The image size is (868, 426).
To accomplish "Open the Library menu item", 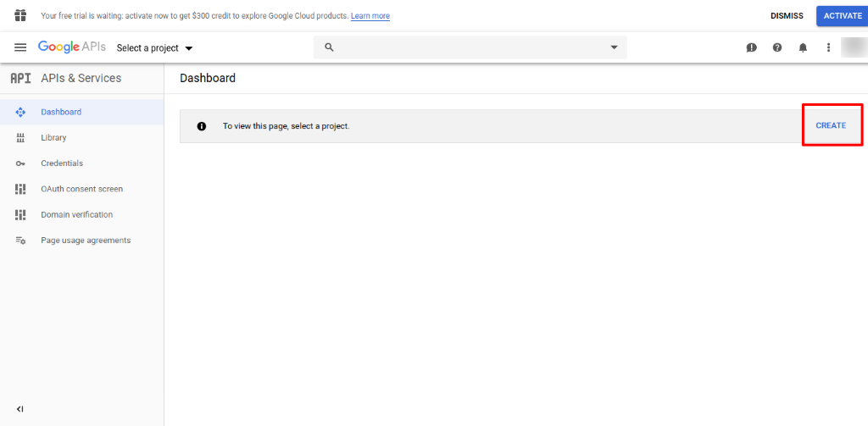I will pyautogui.click(x=53, y=137).
